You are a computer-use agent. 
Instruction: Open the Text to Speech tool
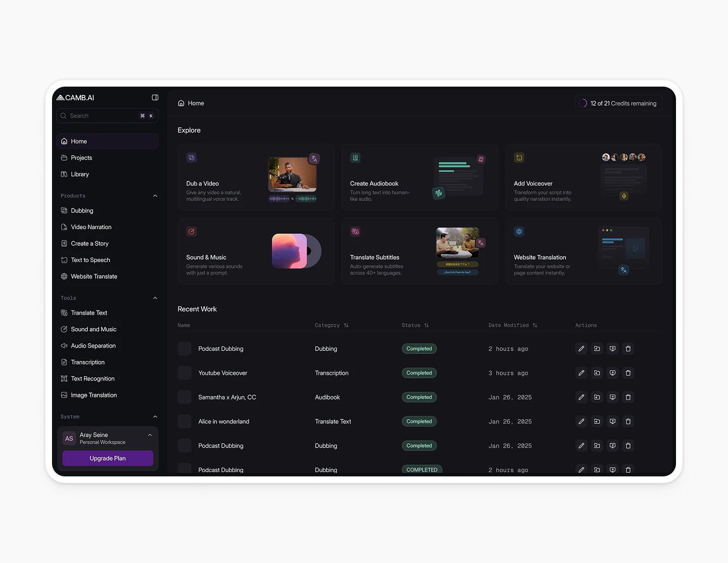[90, 260]
